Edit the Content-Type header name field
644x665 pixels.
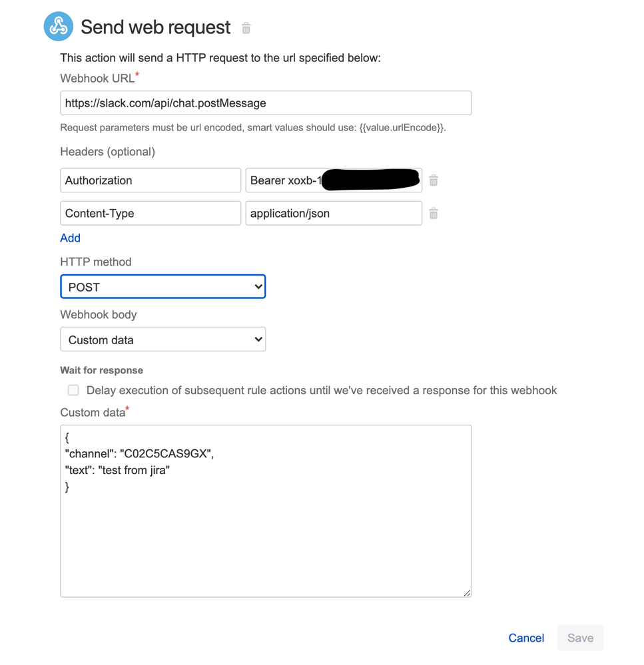click(151, 213)
